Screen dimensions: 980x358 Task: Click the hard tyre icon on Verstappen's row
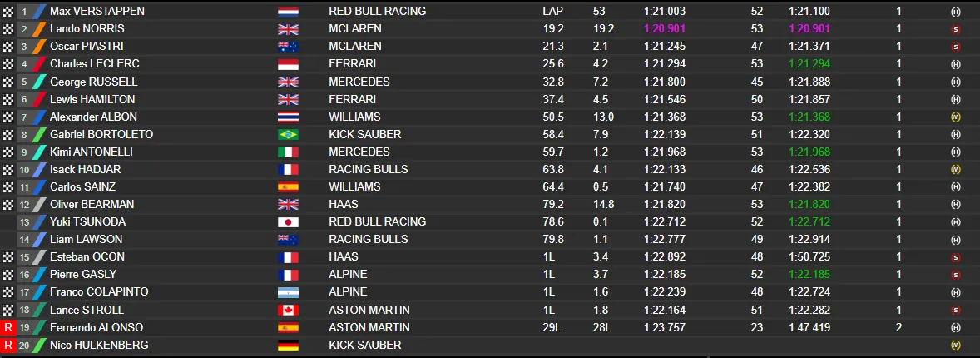955,12
